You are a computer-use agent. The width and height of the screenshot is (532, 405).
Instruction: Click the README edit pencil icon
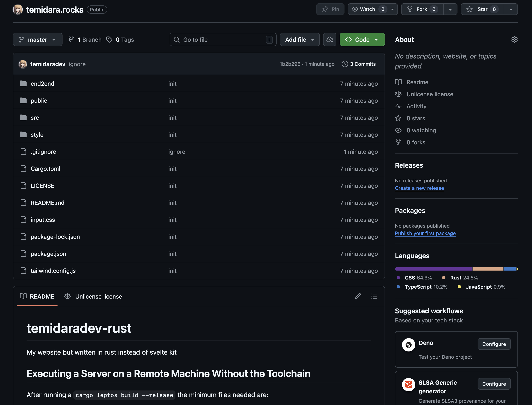pyautogui.click(x=358, y=296)
